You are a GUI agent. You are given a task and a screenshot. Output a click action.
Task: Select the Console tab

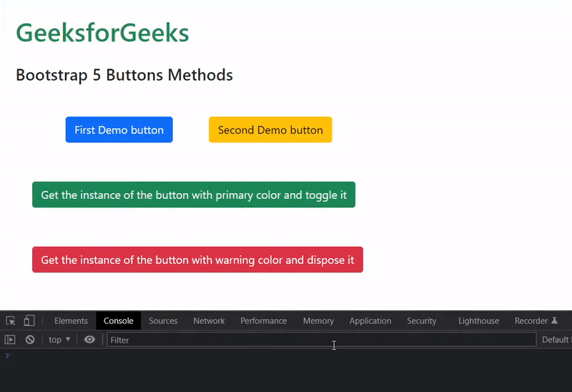coord(118,321)
